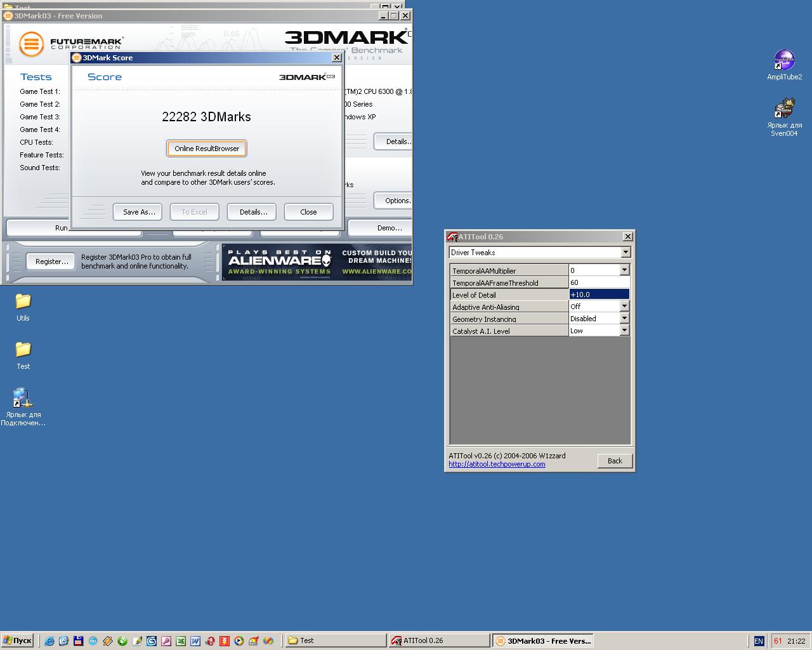Open green round icon in quick launch

[122, 641]
